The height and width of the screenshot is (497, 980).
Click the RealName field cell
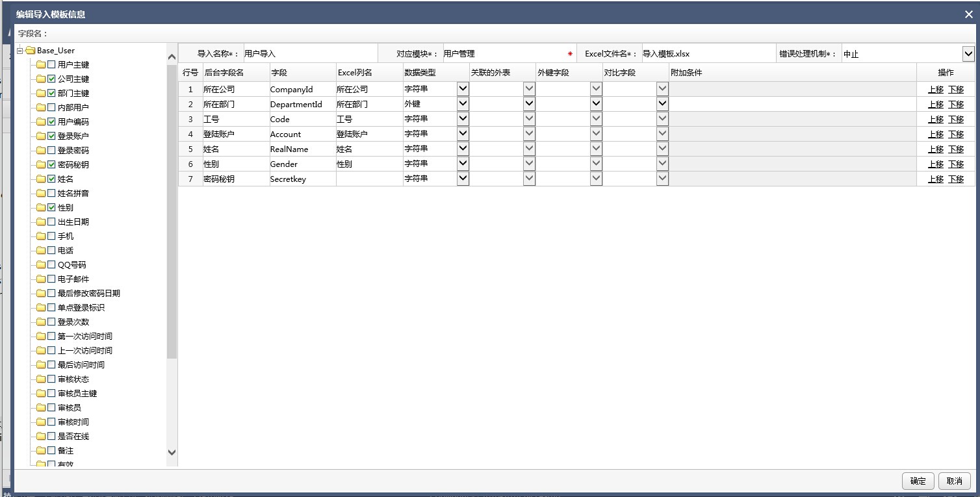(303, 149)
